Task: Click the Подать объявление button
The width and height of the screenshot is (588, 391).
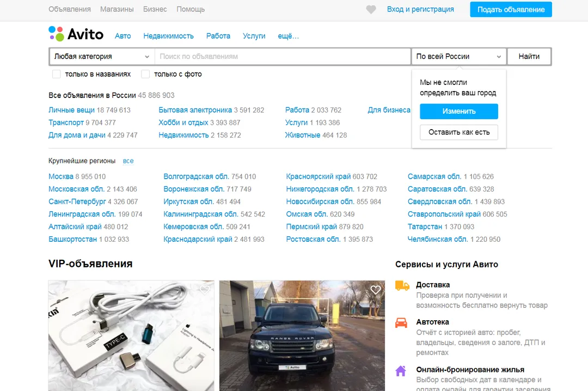Action: pyautogui.click(x=511, y=9)
